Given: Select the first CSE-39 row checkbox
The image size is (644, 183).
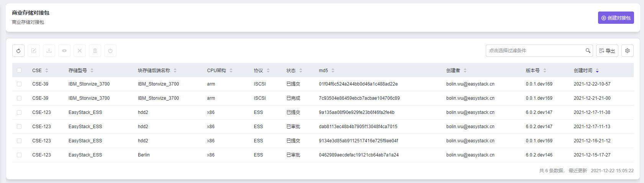Looking at the screenshot, I should pos(19,84).
